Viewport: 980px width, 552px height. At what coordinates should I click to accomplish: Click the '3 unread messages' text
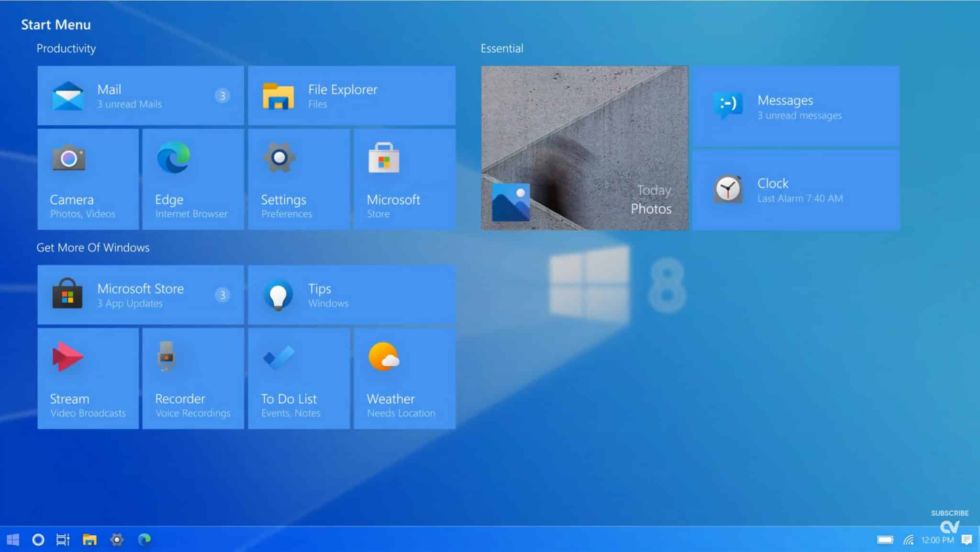(x=800, y=115)
